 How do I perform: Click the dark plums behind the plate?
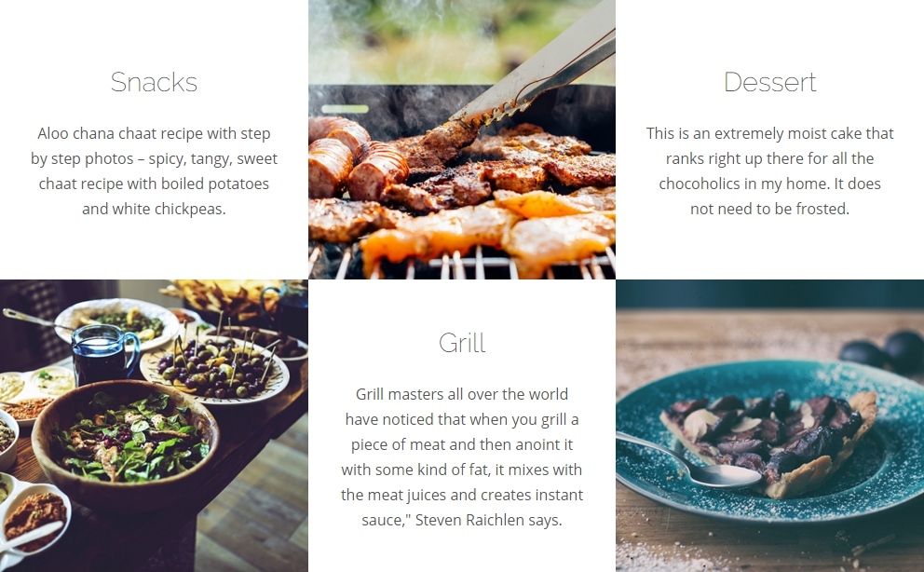pyautogui.click(x=881, y=352)
